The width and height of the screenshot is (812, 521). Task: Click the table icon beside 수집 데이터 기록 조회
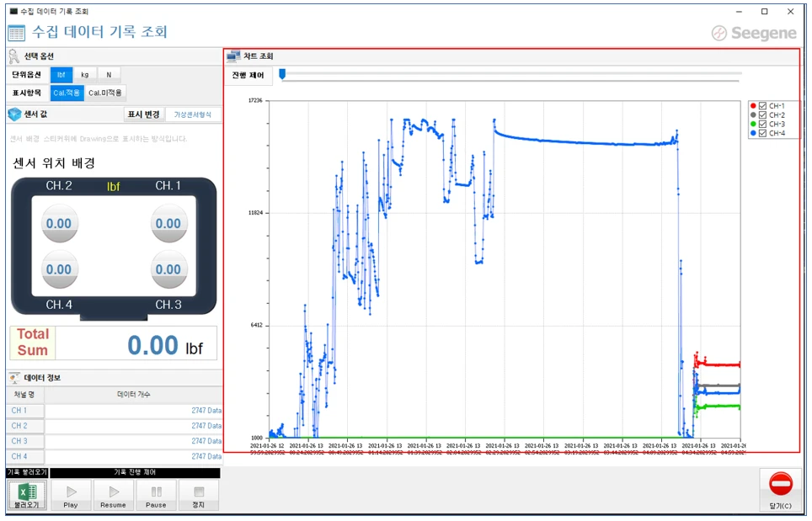pos(16,33)
